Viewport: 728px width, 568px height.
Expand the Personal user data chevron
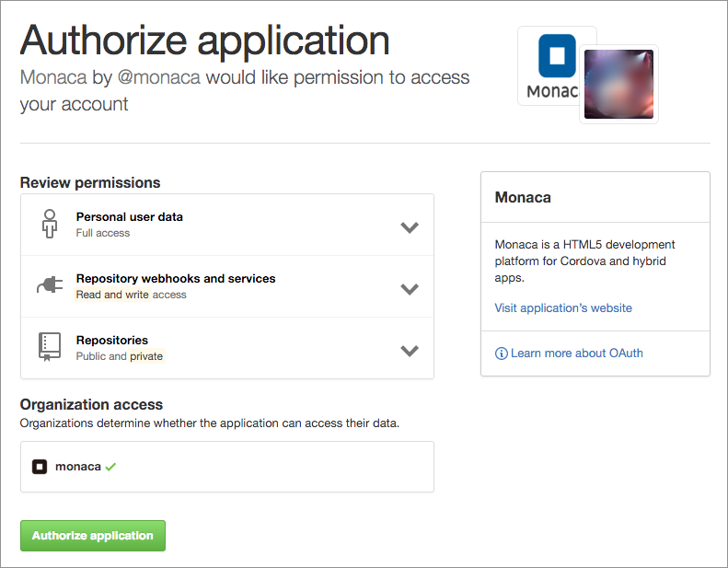coord(410,227)
